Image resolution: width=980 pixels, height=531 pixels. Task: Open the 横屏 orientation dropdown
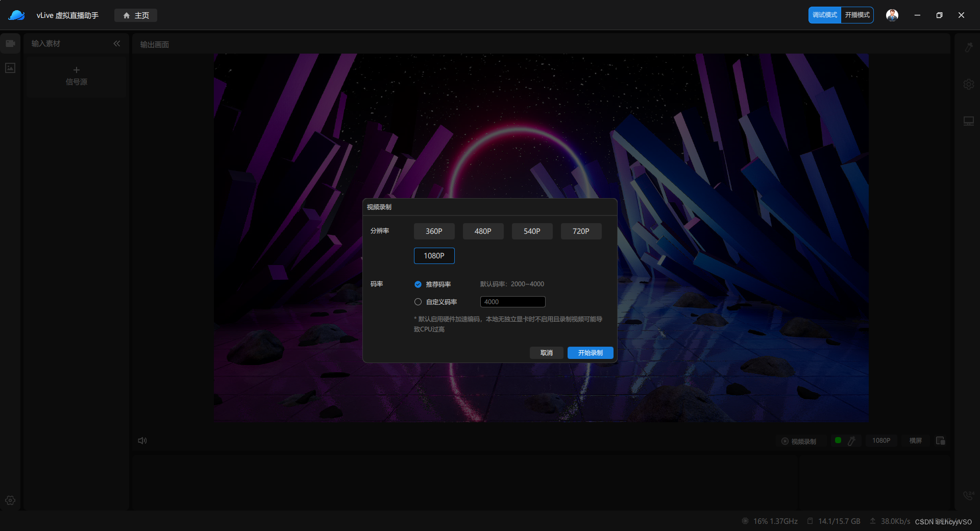point(916,441)
